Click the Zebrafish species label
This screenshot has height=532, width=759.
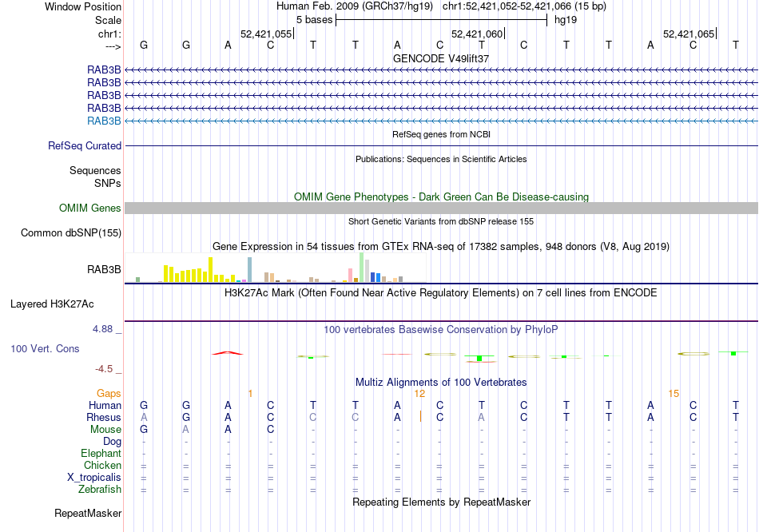[100, 490]
